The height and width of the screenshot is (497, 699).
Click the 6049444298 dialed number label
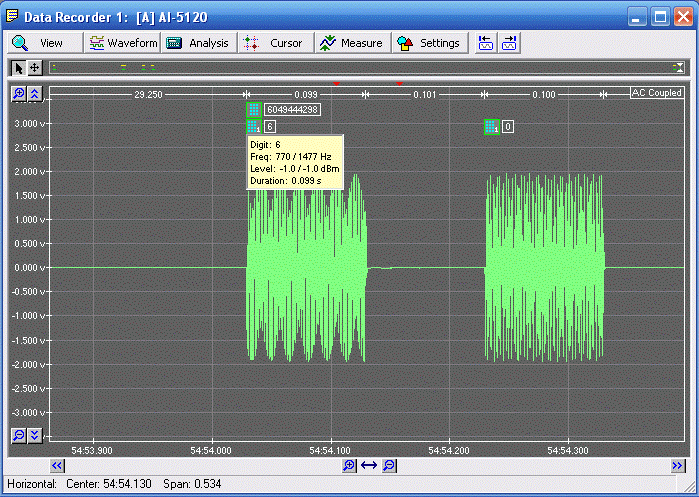point(292,110)
